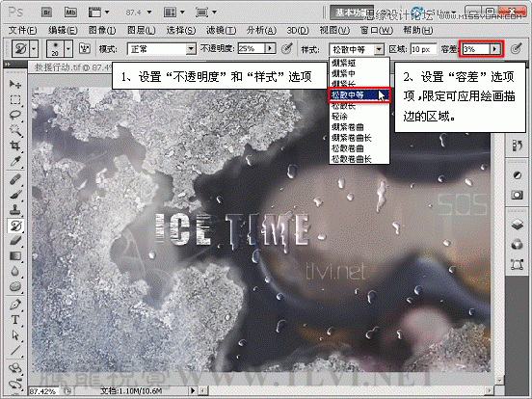532x399 pixels.
Task: Select the Sponge tool
Action: tap(14, 287)
